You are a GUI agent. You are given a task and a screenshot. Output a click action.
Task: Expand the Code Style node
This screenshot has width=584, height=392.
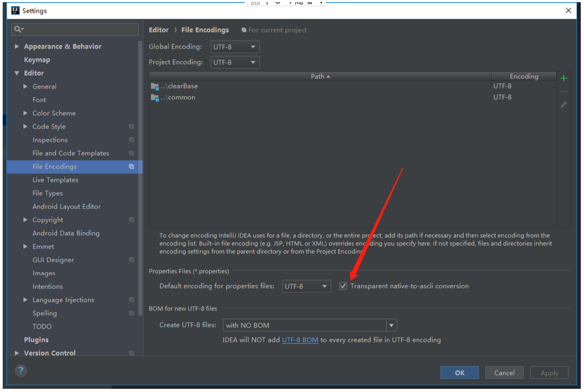25,126
